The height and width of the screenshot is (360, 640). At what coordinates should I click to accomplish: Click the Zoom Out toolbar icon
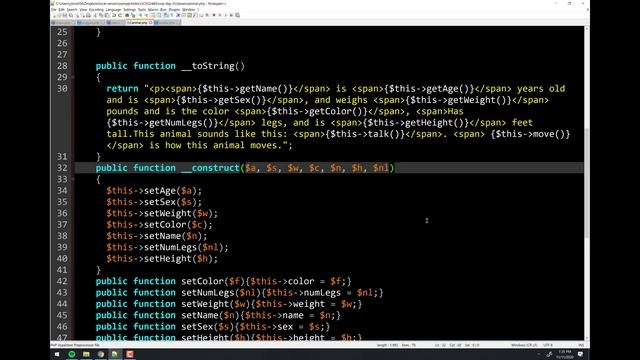[146, 15]
